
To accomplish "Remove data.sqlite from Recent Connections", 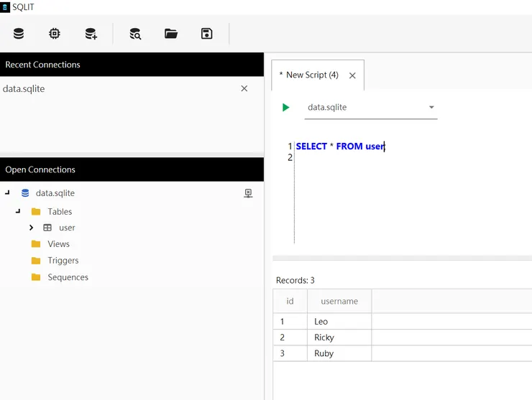I will click(x=244, y=88).
